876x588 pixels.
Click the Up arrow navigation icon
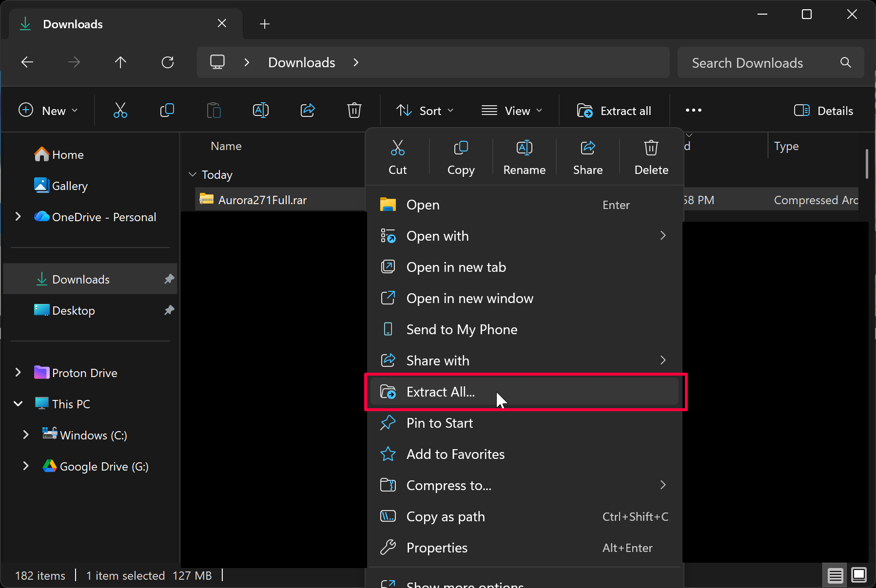(120, 62)
